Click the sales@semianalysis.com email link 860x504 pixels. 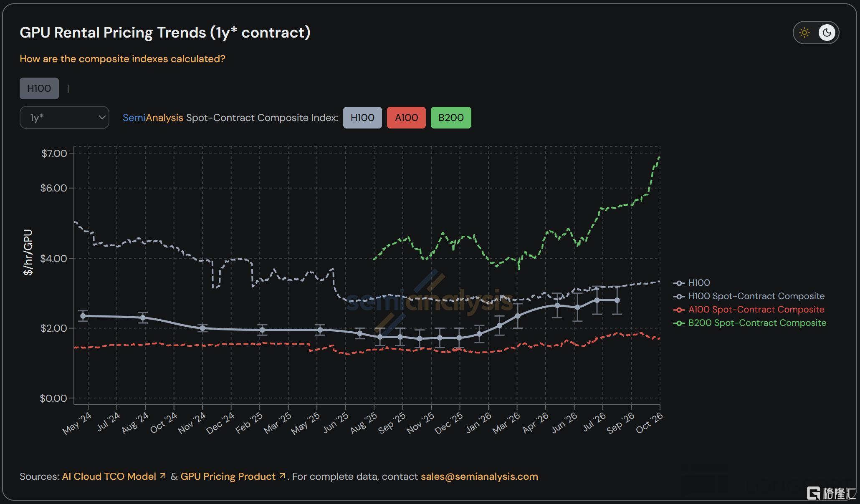[x=479, y=476]
